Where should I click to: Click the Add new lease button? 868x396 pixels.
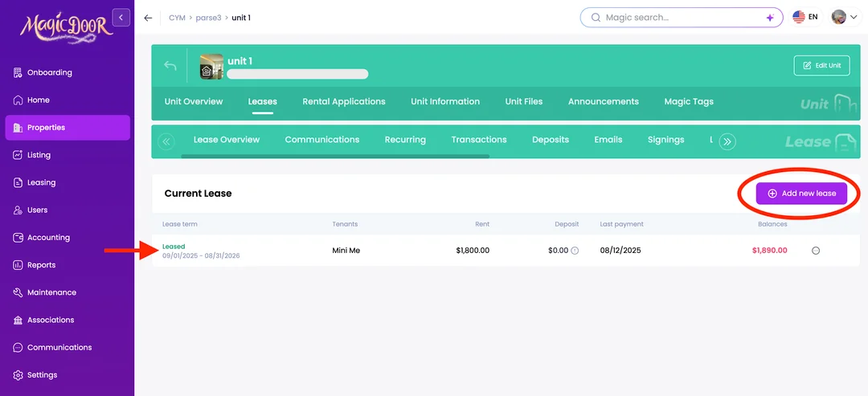tap(801, 194)
